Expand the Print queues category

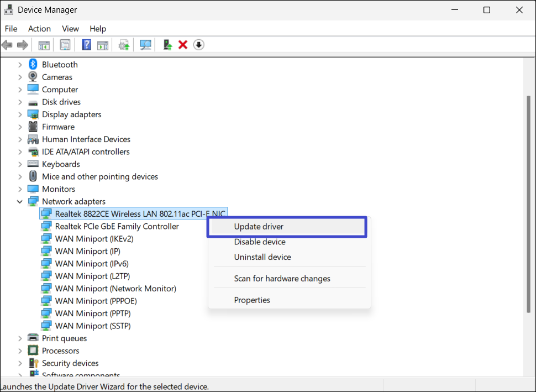[20, 338]
